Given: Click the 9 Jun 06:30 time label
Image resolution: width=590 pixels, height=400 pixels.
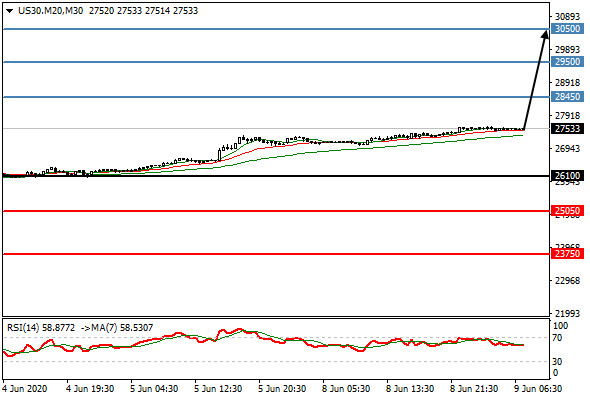Looking at the screenshot, I should [x=538, y=389].
